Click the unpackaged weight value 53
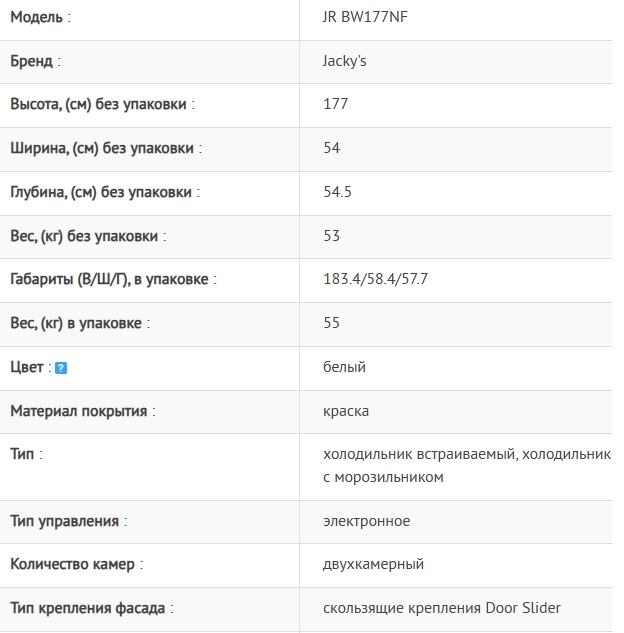The image size is (624, 633). point(332,236)
